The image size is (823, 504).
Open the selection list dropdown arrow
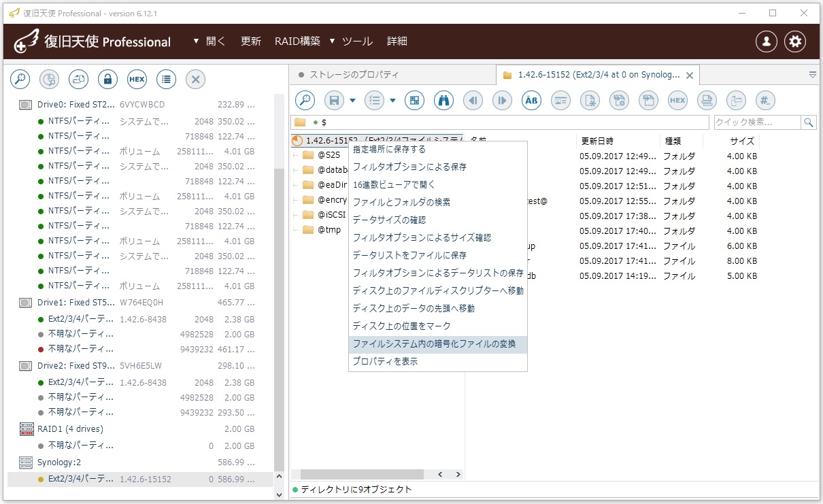point(392,101)
